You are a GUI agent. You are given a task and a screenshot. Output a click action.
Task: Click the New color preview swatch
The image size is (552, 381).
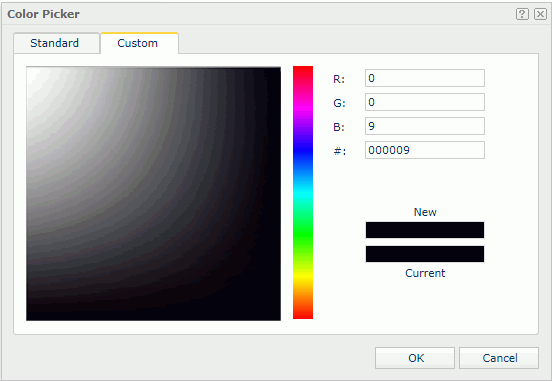(425, 230)
